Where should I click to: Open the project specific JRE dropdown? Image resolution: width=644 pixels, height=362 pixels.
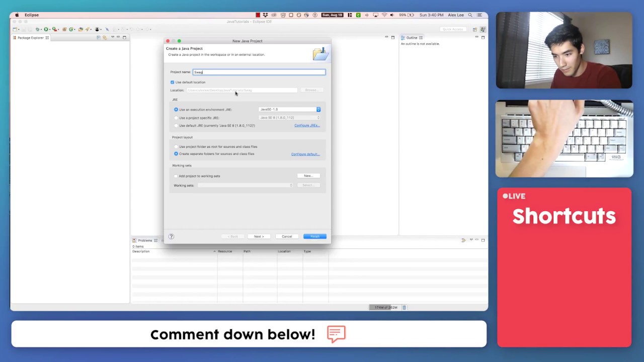pyautogui.click(x=290, y=118)
